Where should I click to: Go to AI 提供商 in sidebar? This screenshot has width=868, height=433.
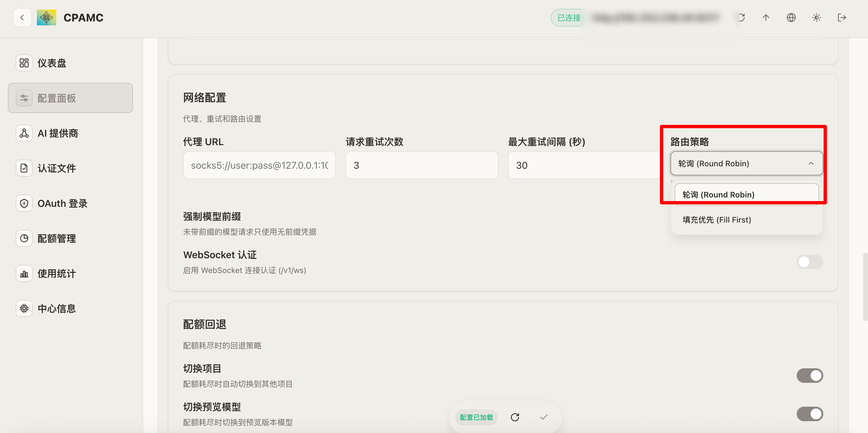58,133
